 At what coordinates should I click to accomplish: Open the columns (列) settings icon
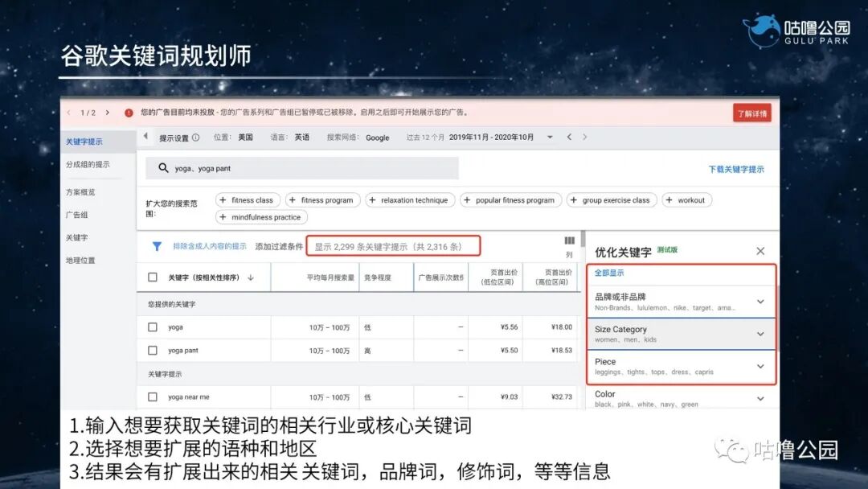coord(569,239)
